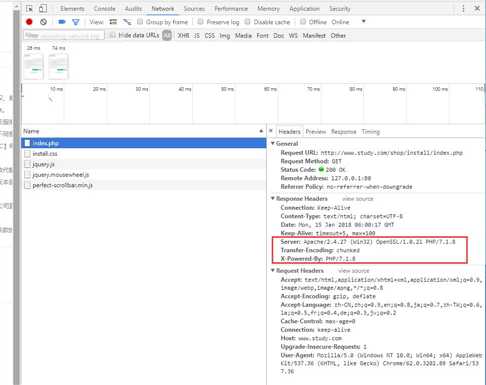This screenshot has width=486, height=385.
Task: Click the install.css file icon
Action: [x=27, y=154]
